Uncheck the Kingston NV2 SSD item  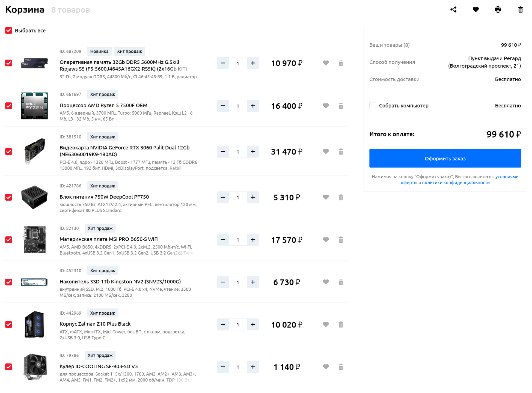coord(8,282)
